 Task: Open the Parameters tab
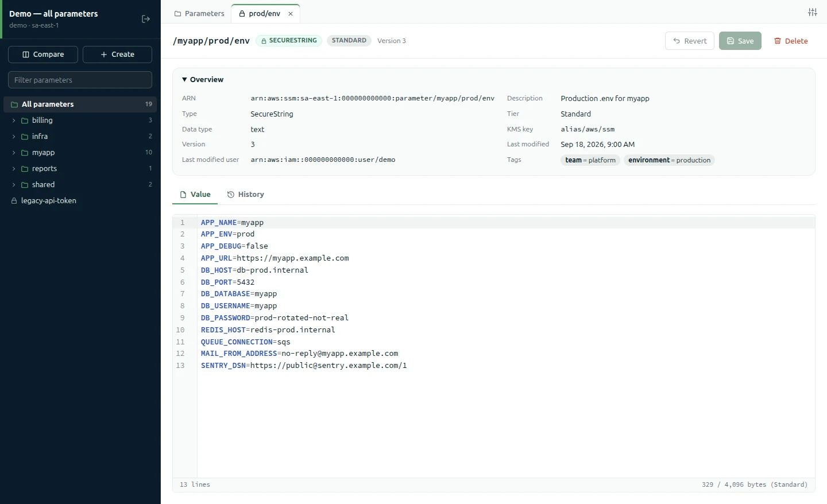(199, 14)
